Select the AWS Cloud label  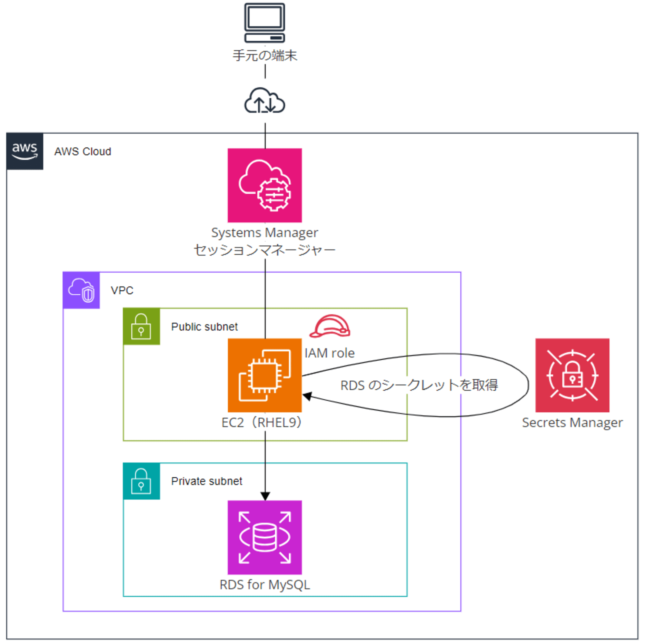tap(83, 151)
